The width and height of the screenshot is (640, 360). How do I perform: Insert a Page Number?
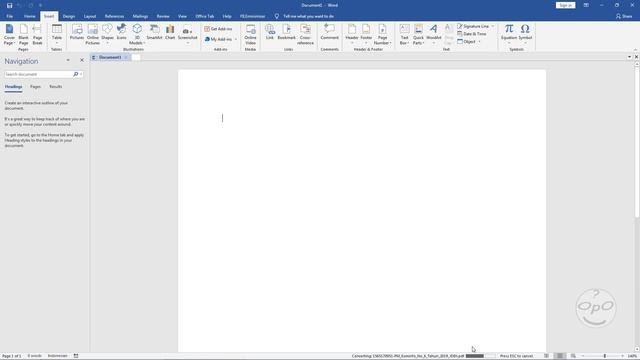[x=382, y=34]
